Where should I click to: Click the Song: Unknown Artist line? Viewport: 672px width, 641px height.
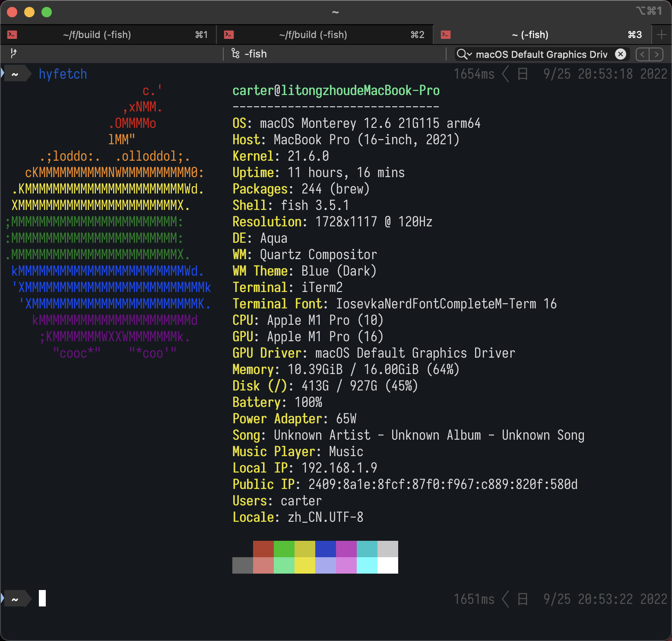409,435
